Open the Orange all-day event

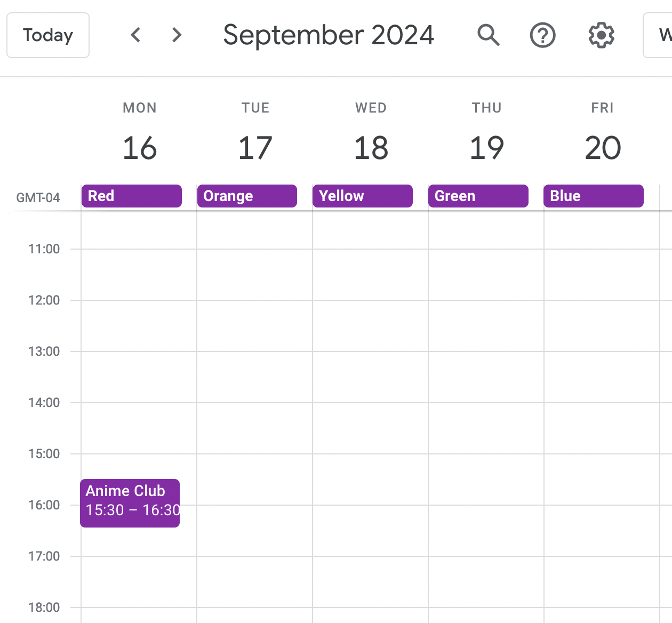coord(247,196)
